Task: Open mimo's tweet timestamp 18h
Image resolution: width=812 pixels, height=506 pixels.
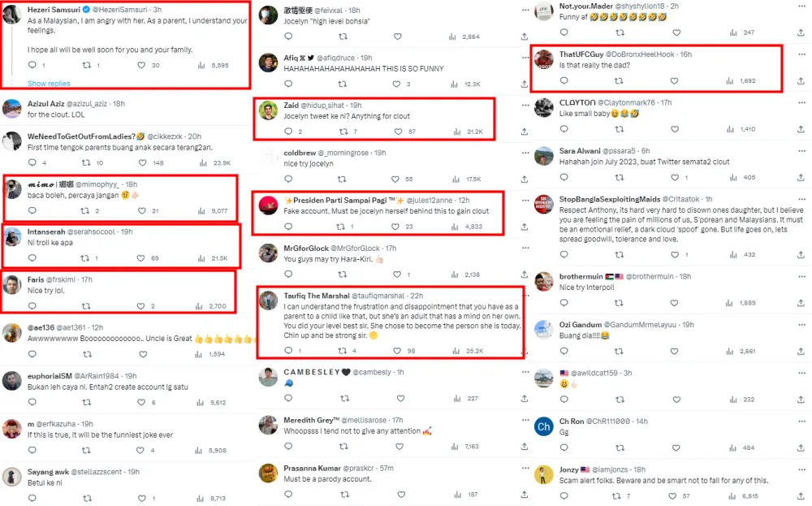Action: coord(131,184)
